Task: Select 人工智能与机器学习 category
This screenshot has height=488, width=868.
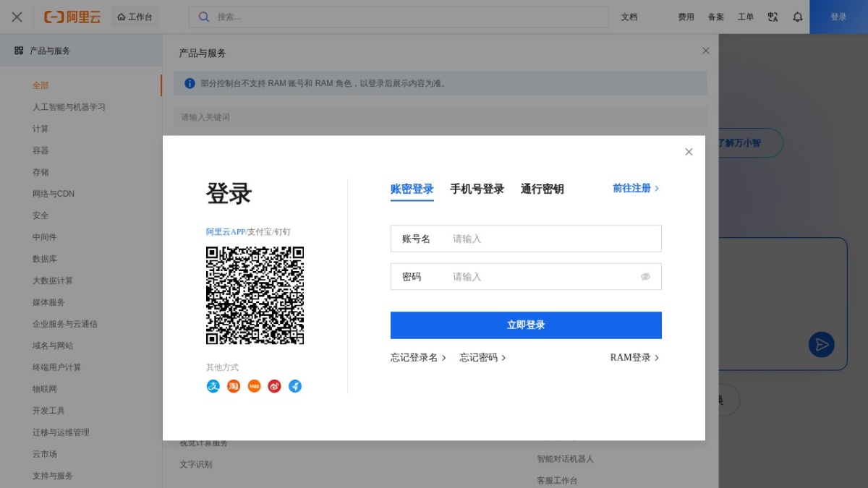Action: click(69, 107)
